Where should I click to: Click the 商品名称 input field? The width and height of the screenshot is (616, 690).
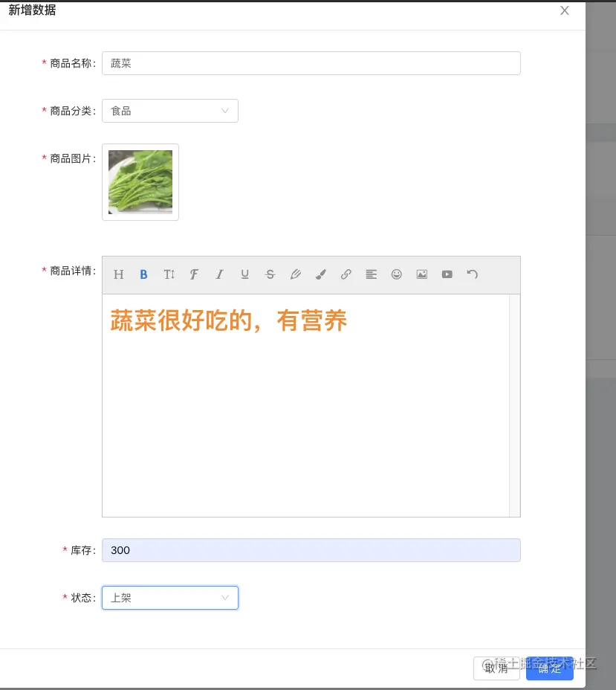[311, 63]
